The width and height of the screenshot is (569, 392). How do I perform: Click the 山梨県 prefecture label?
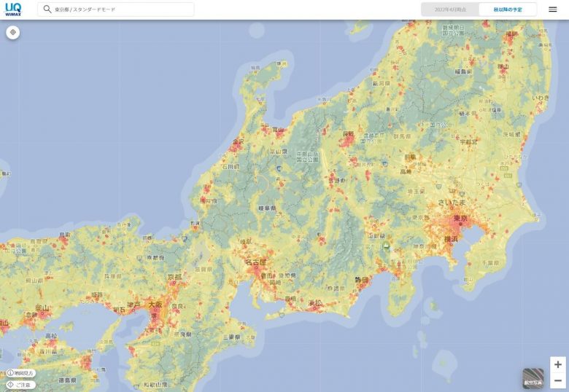376,236
